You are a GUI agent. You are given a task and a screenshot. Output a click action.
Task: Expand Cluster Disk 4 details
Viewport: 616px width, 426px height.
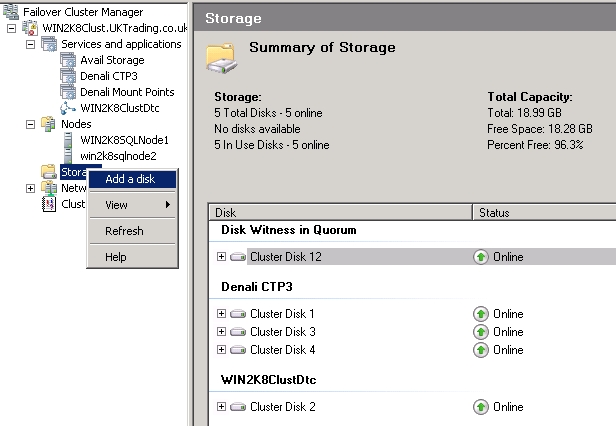point(221,350)
